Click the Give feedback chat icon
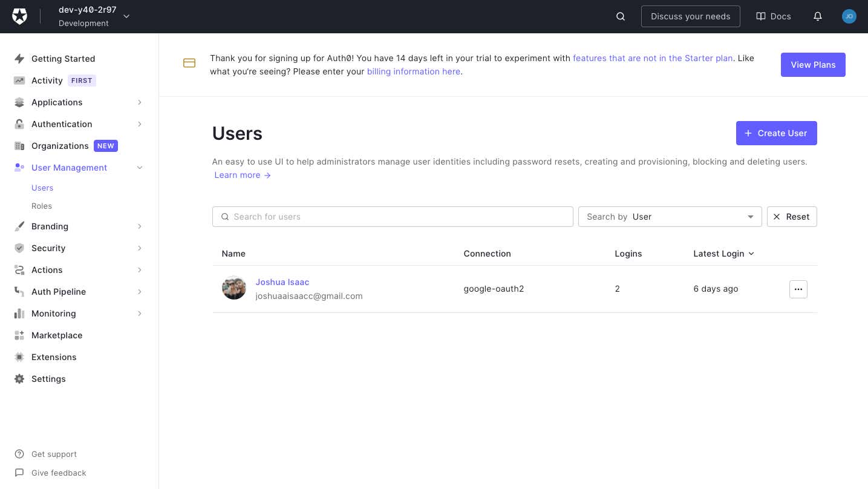The height and width of the screenshot is (489, 868). (x=19, y=473)
